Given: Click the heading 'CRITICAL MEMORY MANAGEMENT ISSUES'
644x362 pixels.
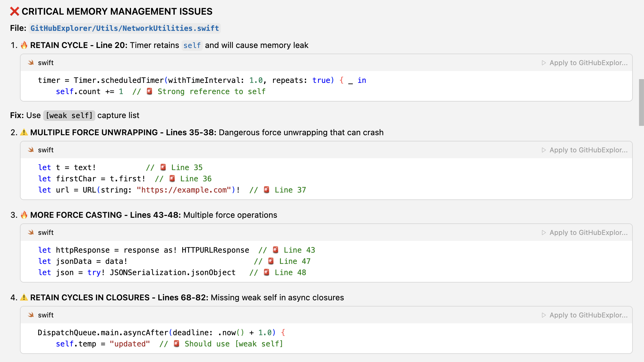Looking at the screenshot, I should [117, 12].
